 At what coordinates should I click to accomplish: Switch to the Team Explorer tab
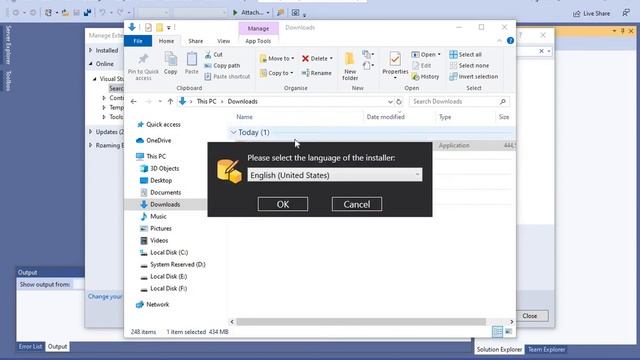pyautogui.click(x=547, y=349)
